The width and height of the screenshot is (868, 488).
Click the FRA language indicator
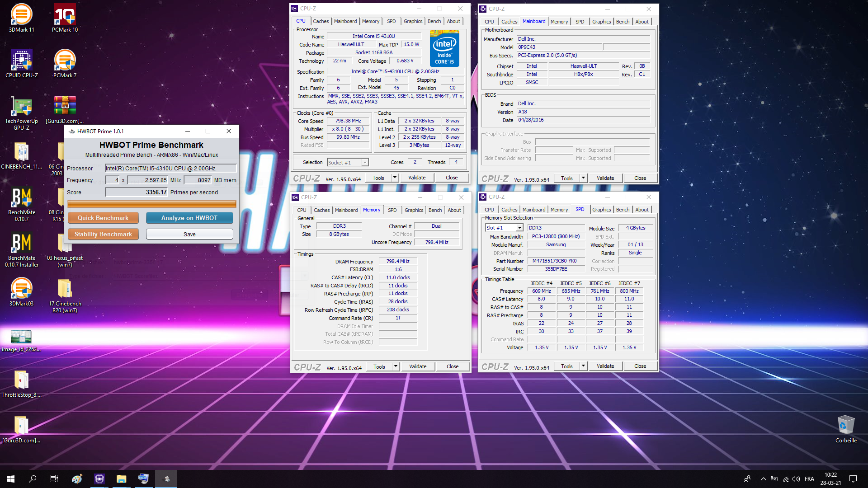pyautogui.click(x=809, y=479)
